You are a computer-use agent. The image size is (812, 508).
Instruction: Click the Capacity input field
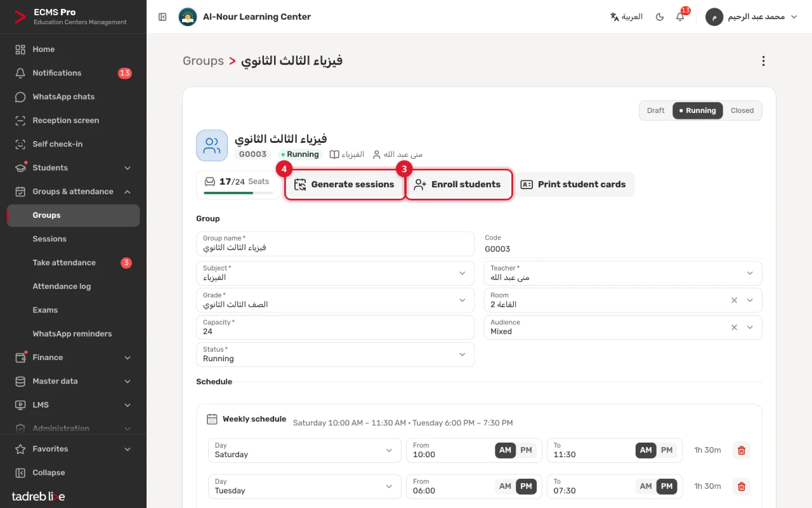coord(336,327)
